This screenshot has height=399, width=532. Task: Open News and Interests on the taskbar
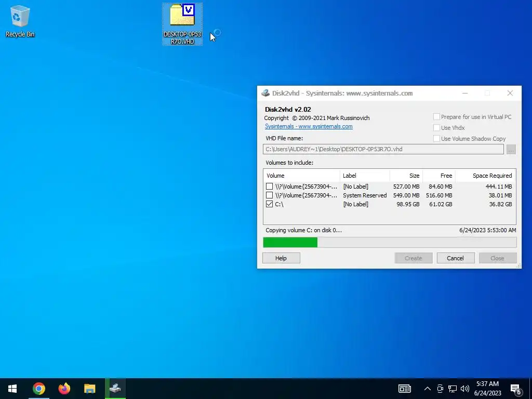(404, 389)
